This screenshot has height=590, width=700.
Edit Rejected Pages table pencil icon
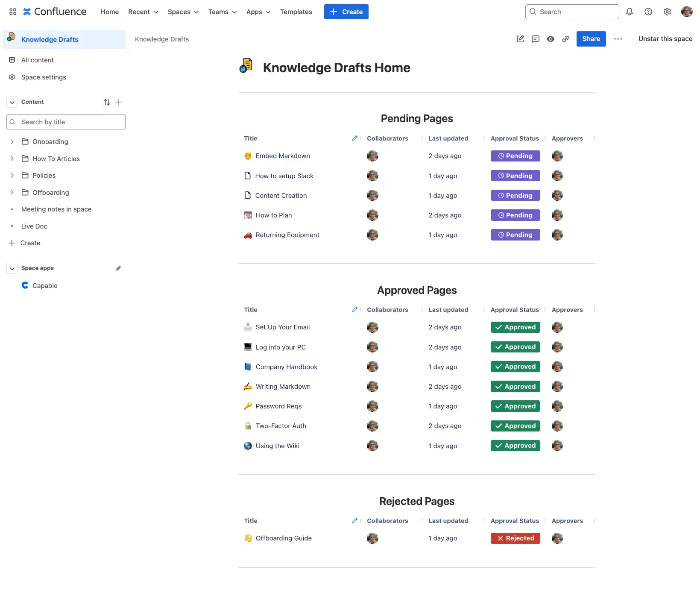click(354, 521)
